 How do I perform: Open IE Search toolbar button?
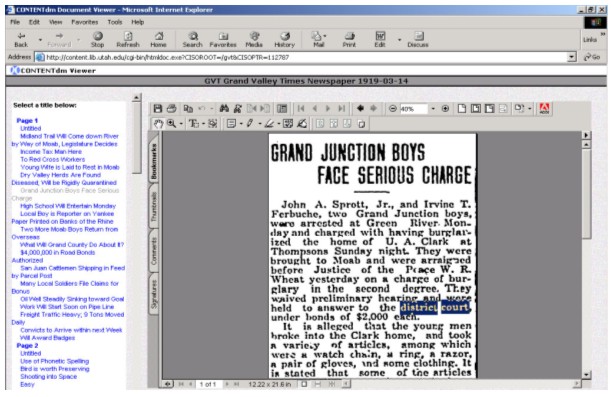pyautogui.click(x=193, y=40)
